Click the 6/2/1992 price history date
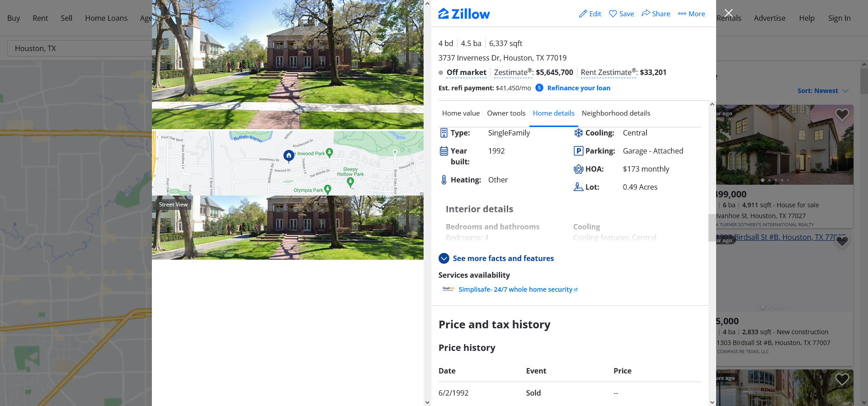The image size is (868, 406). (453, 393)
